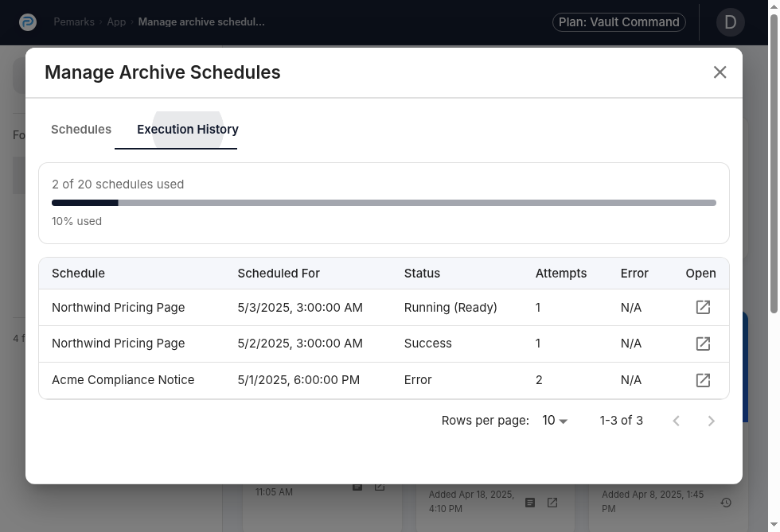Select the Execution History tab
The width and height of the screenshot is (780, 532).
point(188,130)
